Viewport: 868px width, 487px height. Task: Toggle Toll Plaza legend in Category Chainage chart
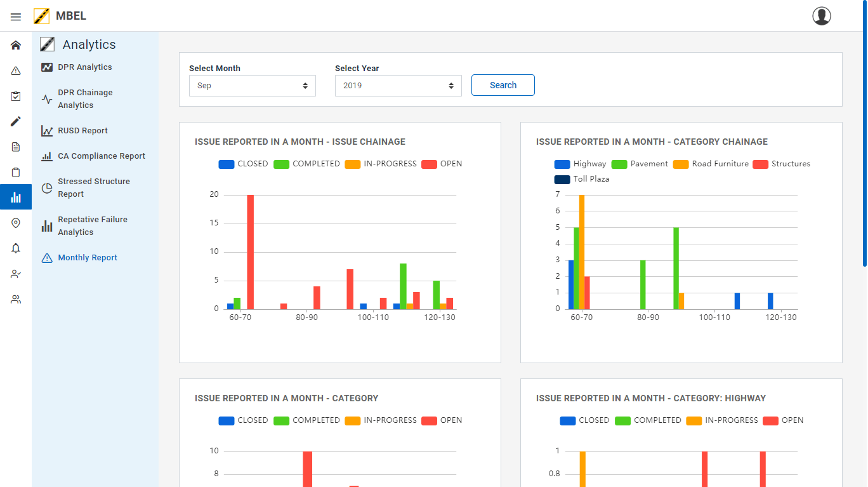click(x=582, y=179)
